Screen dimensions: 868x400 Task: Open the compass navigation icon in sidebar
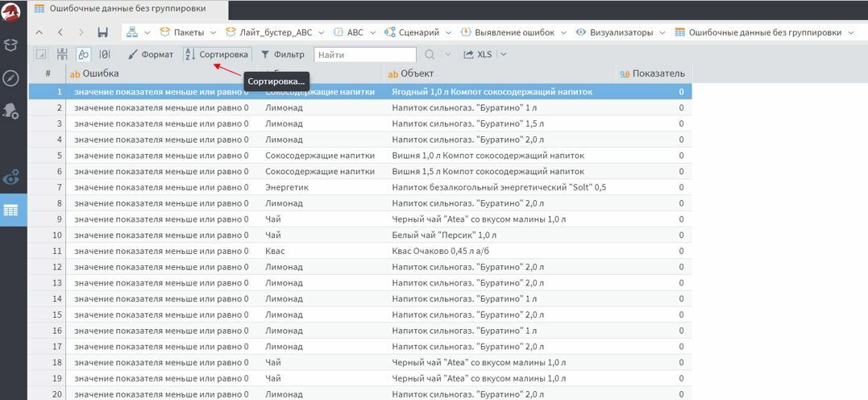coord(10,77)
